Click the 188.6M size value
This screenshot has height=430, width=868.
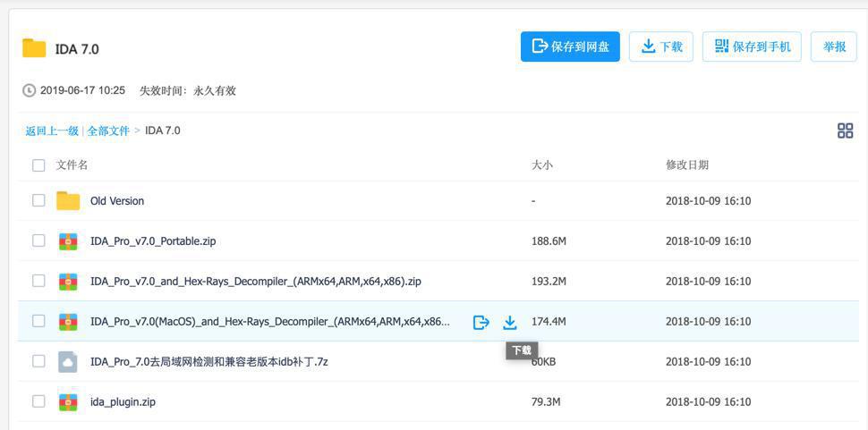pyautogui.click(x=549, y=241)
